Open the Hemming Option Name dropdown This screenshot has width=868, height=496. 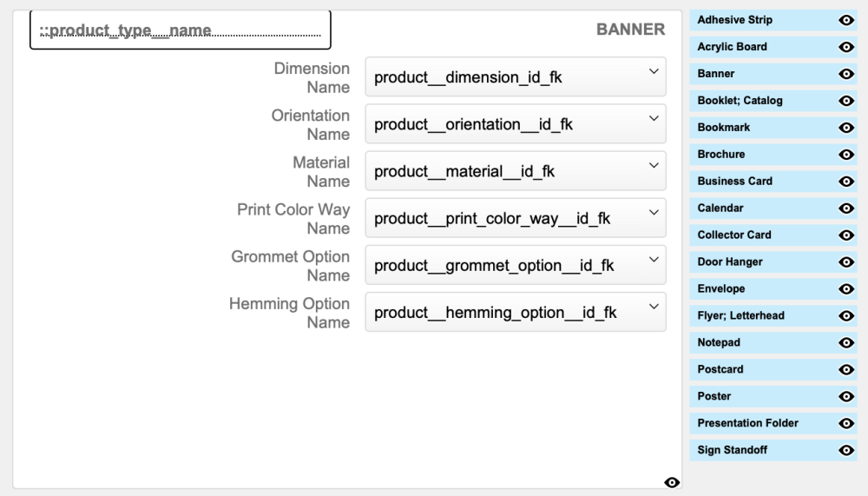(515, 312)
